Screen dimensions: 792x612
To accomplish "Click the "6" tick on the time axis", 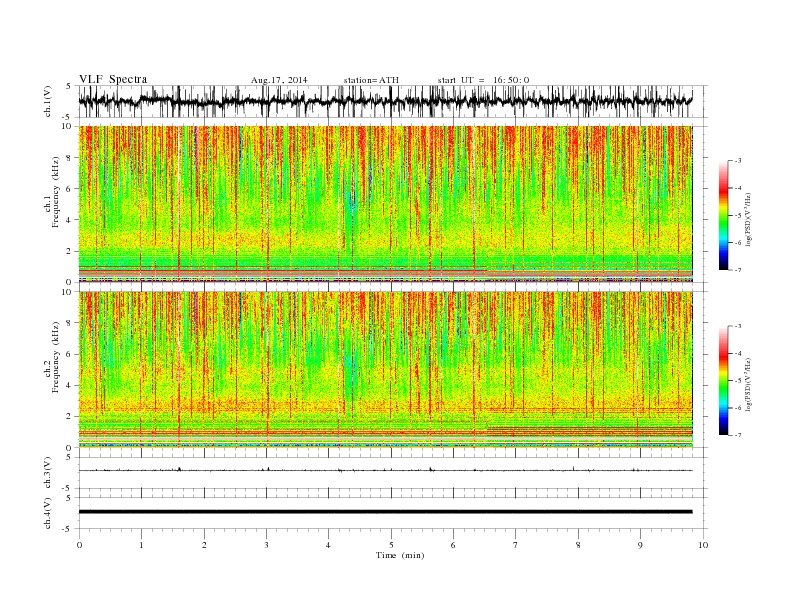I will (x=453, y=545).
